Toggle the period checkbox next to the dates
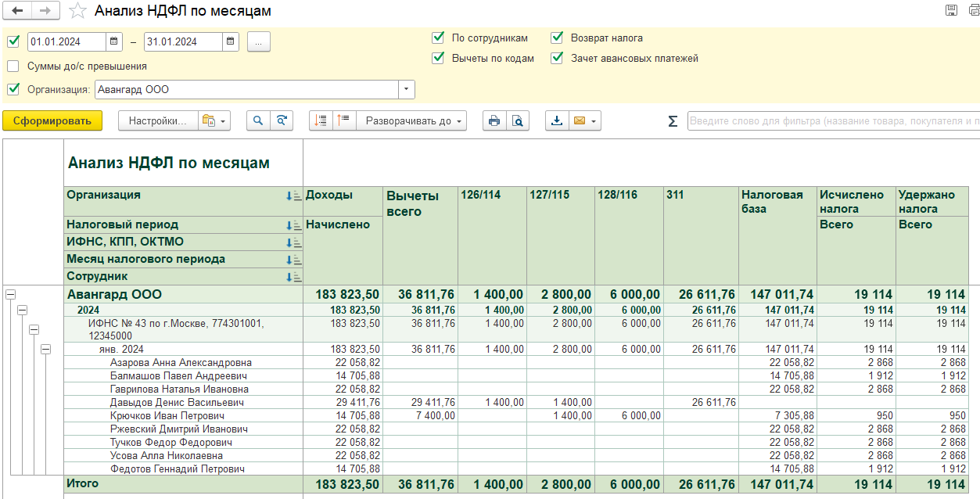Viewport: 980px width, 499px height. pos(13,41)
